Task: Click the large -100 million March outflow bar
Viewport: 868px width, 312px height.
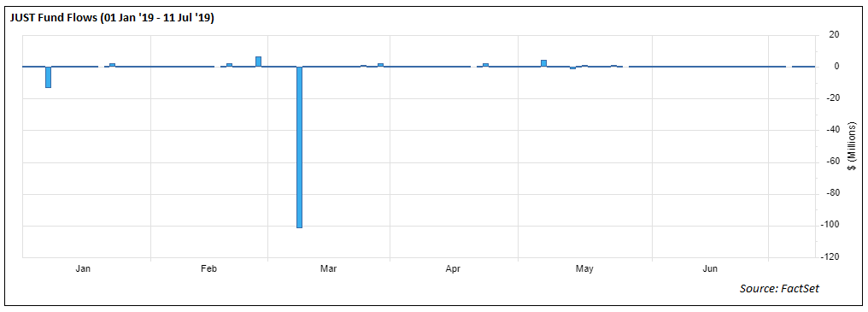Action: 300,147
